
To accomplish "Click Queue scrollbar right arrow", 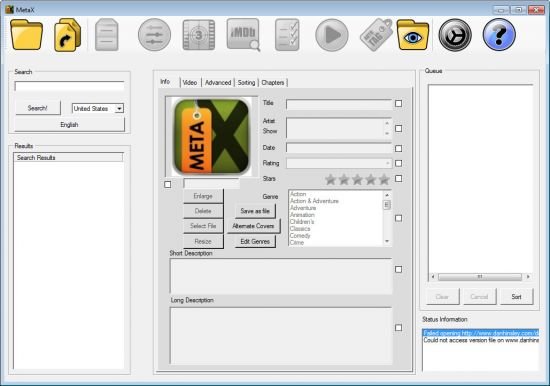I will 528,277.
